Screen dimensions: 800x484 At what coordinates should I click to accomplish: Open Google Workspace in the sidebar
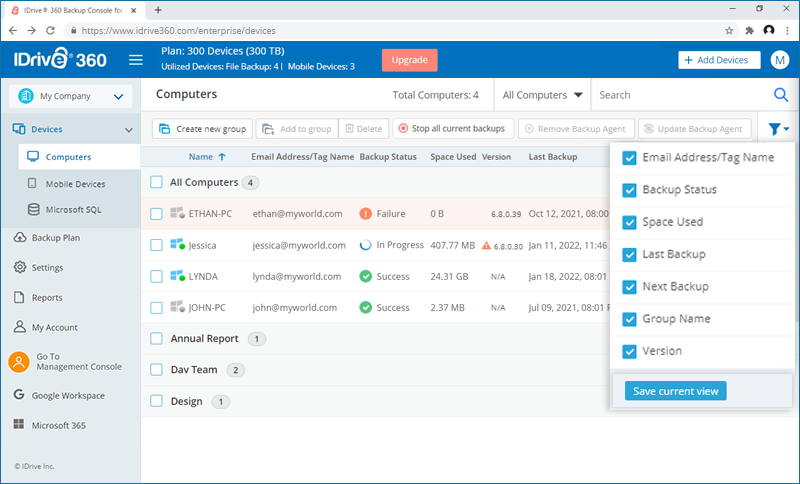[x=70, y=395]
